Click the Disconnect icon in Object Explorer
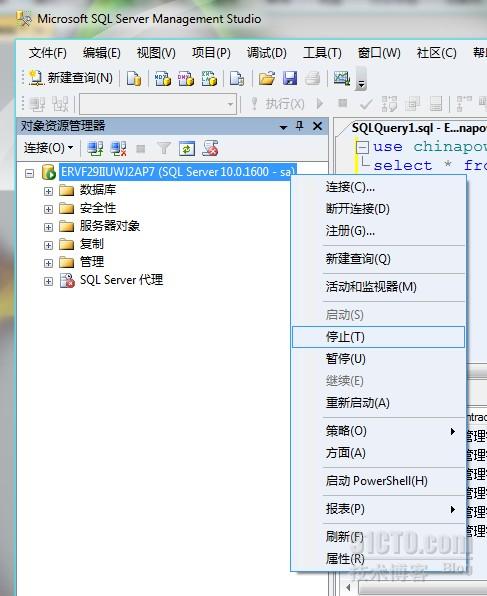The height and width of the screenshot is (596, 487). 118,149
